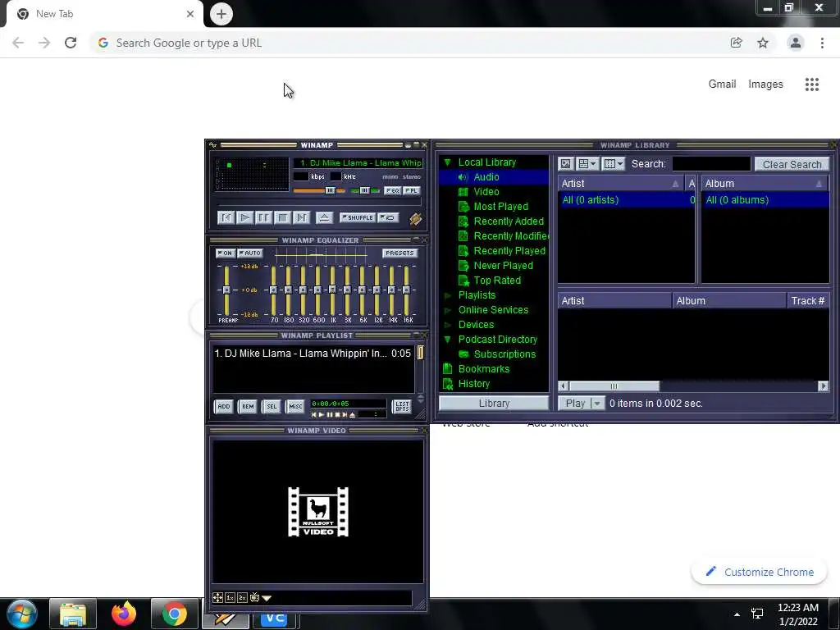Click the 1K equalizer band slider
Screen dimensions: 840x630
(x=333, y=290)
